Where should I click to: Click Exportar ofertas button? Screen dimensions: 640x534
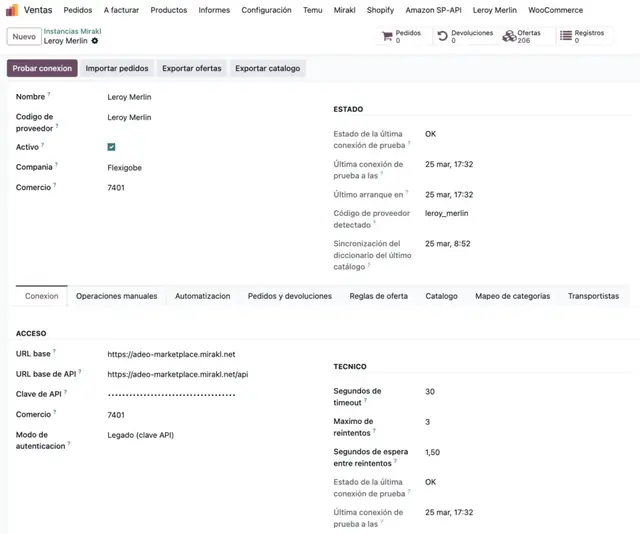(x=192, y=68)
